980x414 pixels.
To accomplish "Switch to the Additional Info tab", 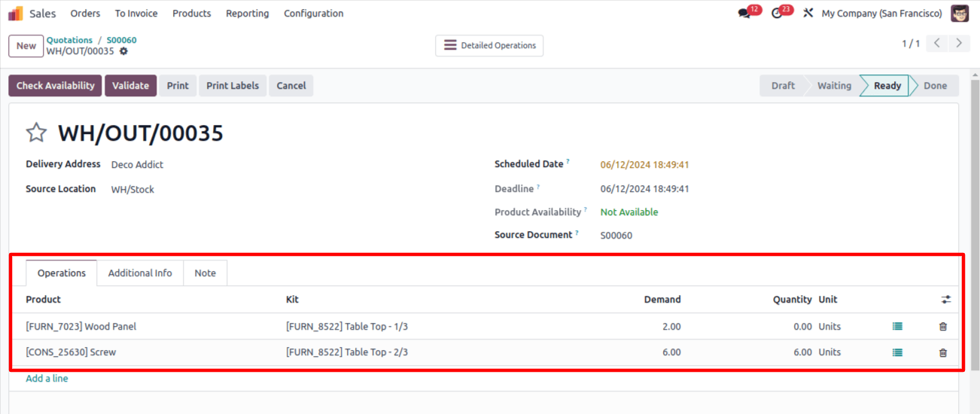I will point(140,273).
